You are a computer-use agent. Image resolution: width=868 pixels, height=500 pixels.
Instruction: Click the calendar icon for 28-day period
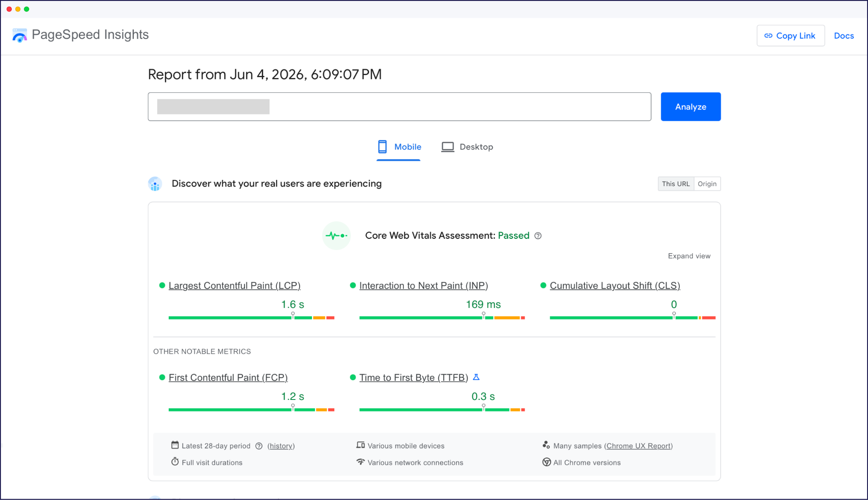pyautogui.click(x=175, y=445)
